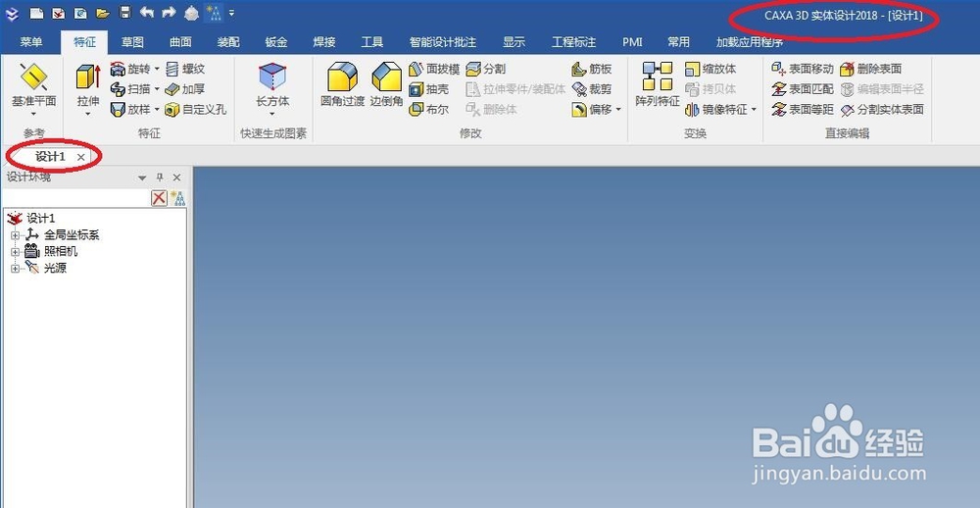
Task: Click the CAXA application logo icon
Action: pyautogui.click(x=12, y=13)
